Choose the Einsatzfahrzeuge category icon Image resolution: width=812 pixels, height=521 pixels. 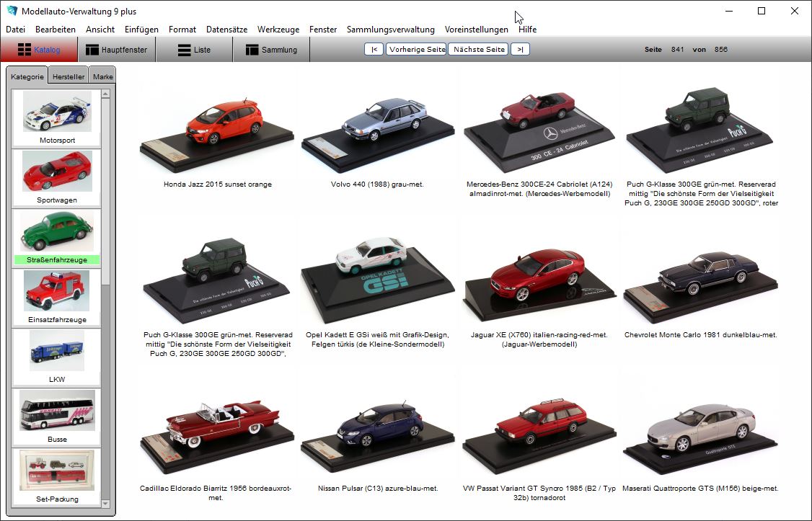(57, 291)
